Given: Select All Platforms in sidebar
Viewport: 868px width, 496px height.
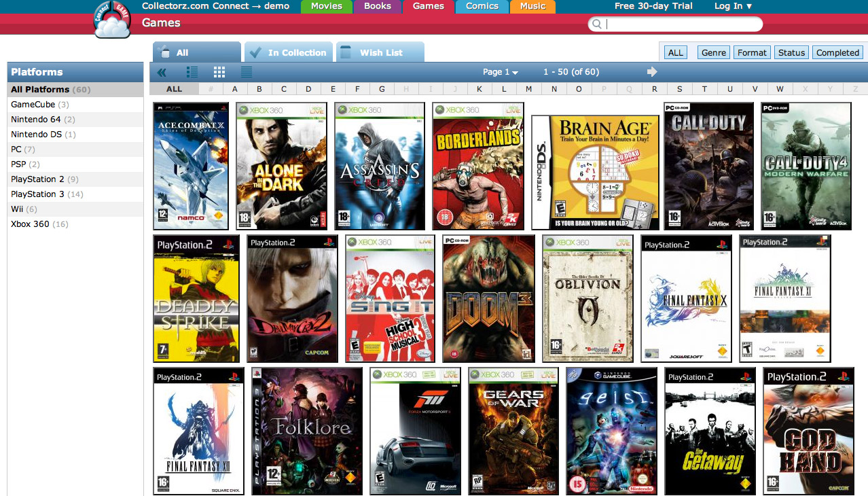Looking at the screenshot, I should [x=75, y=90].
